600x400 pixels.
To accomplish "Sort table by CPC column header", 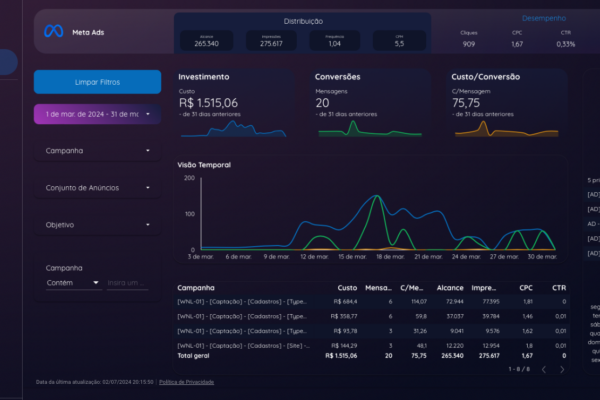I will [526, 287].
